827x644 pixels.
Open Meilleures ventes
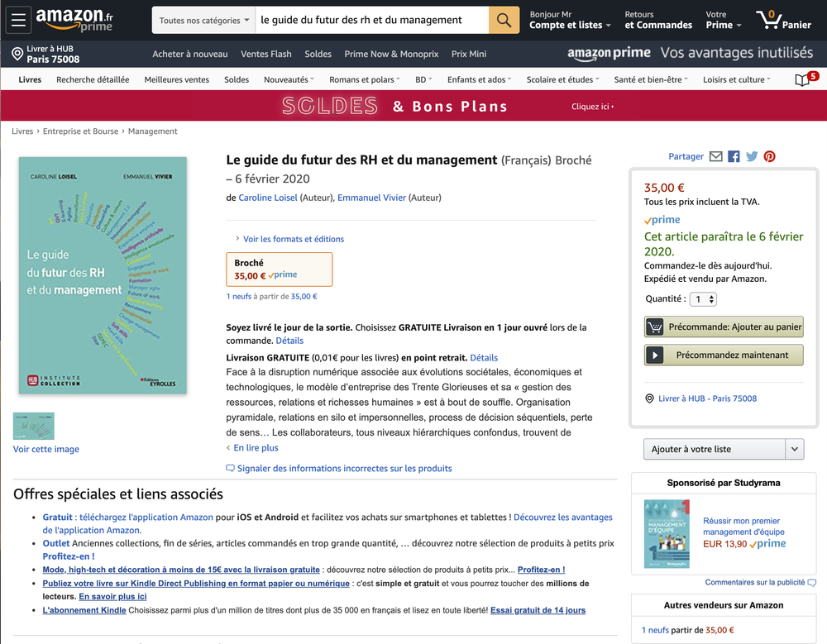(177, 79)
